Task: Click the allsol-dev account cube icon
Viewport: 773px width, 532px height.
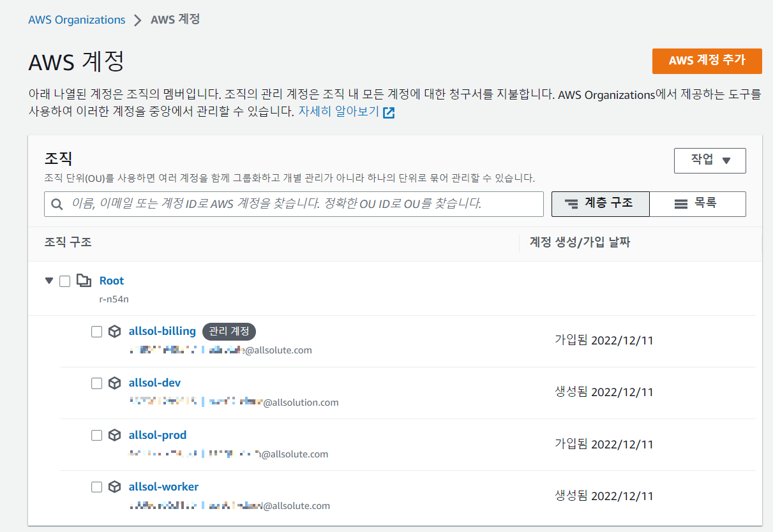Action: click(x=114, y=383)
